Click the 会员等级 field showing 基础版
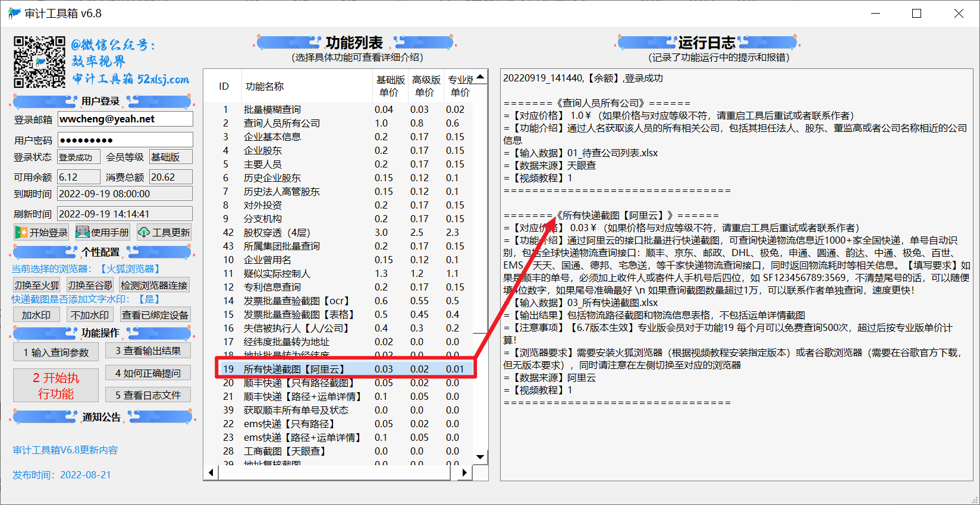This screenshot has height=505, width=980. point(171,157)
